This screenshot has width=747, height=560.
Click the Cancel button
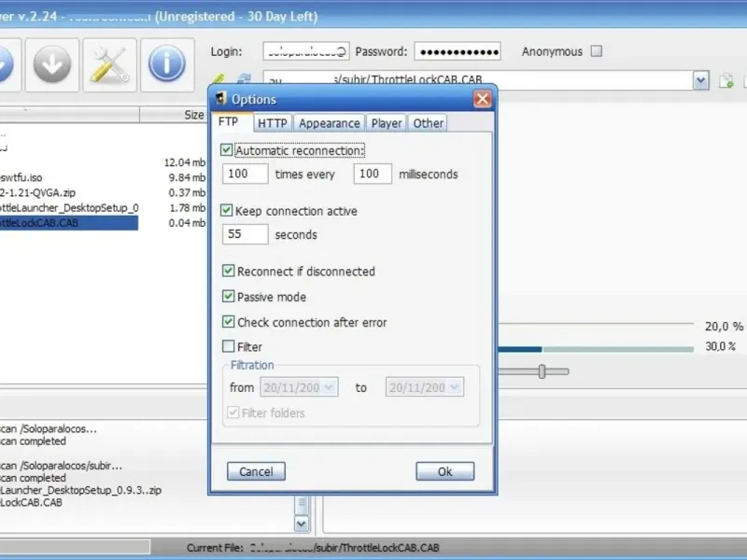[256, 471]
